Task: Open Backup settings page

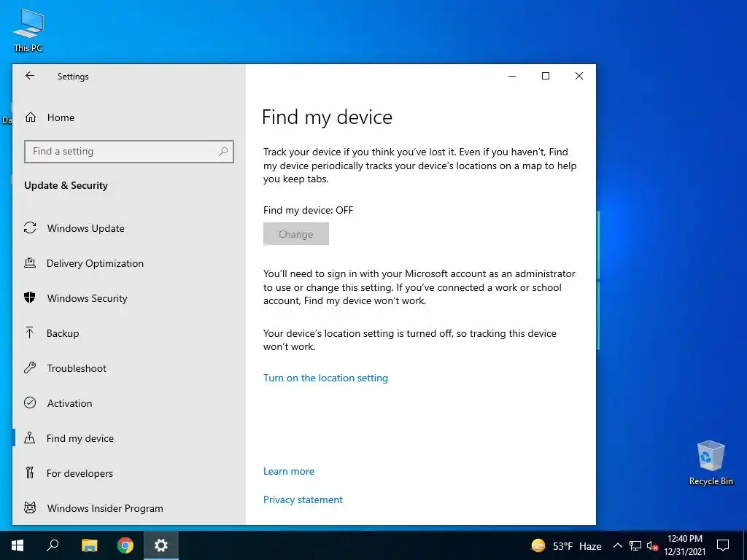Action: [x=128, y=333]
